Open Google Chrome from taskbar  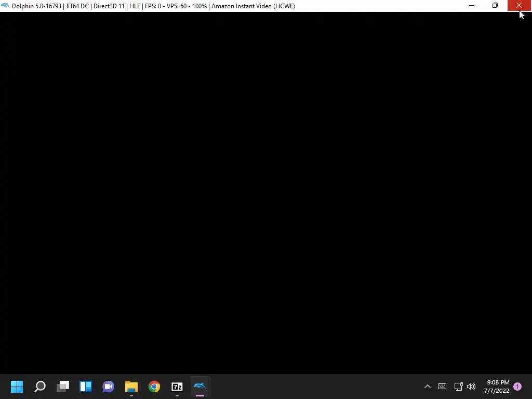[x=154, y=387]
